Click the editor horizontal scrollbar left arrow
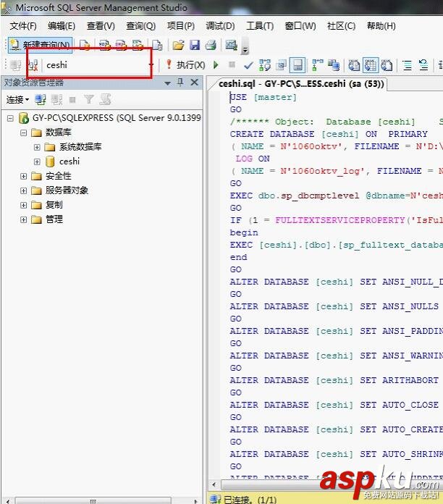The image size is (443, 504). click(214, 484)
